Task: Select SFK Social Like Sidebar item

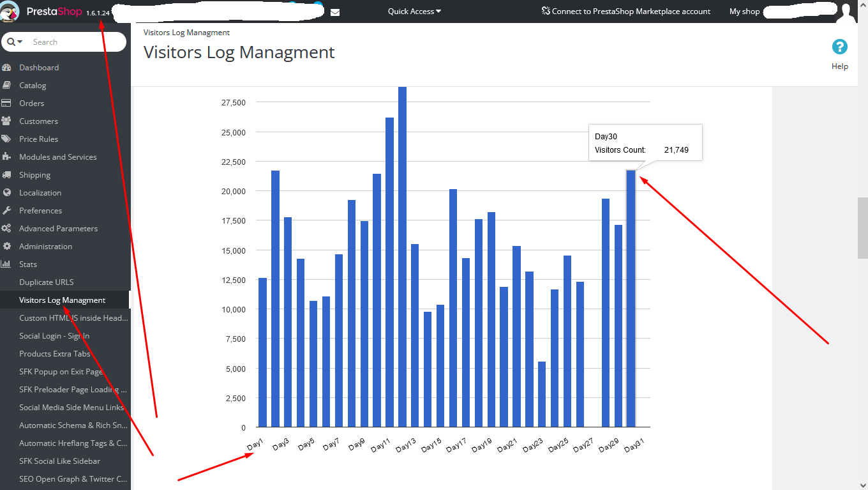Action: click(60, 461)
